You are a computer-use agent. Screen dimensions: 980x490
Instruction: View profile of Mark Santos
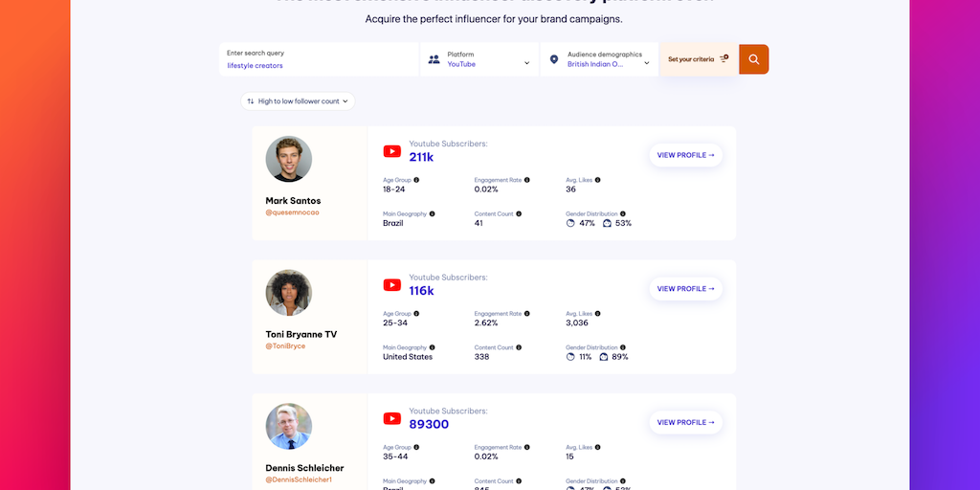[x=685, y=155]
